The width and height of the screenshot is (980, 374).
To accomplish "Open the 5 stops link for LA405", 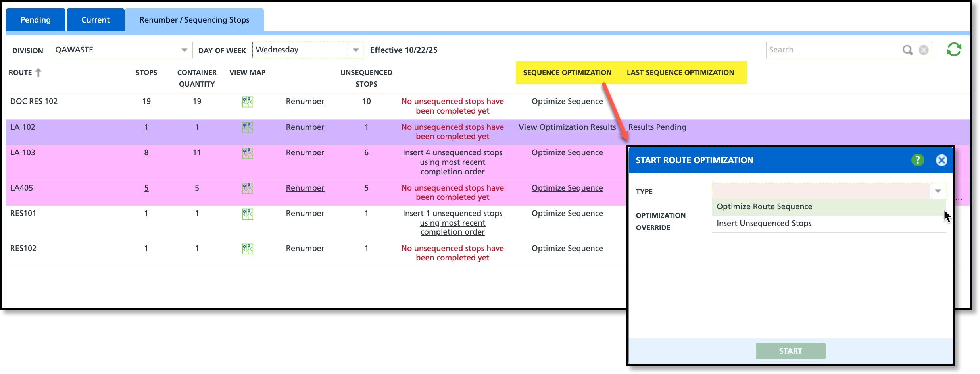I will [146, 188].
